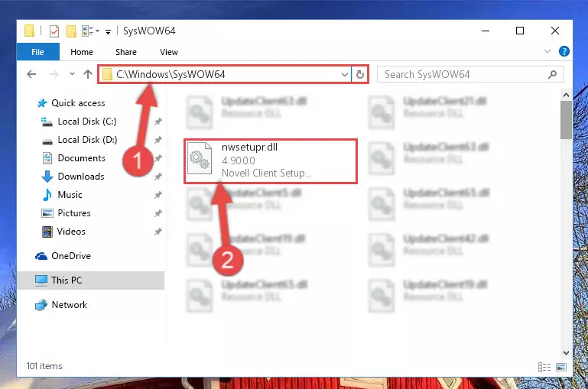Click the Downloads blue arrow icon
The width and height of the screenshot is (588, 389).
coord(47,177)
